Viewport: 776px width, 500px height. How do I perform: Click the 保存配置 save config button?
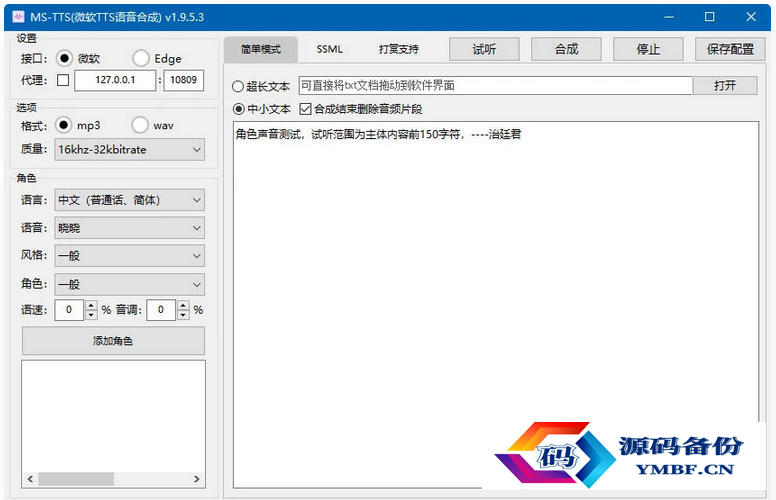pyautogui.click(x=730, y=49)
